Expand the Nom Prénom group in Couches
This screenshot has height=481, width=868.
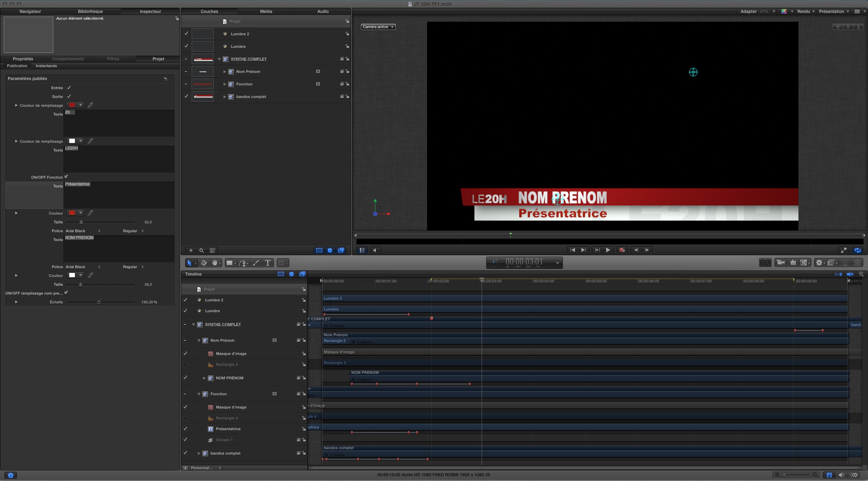(225, 72)
